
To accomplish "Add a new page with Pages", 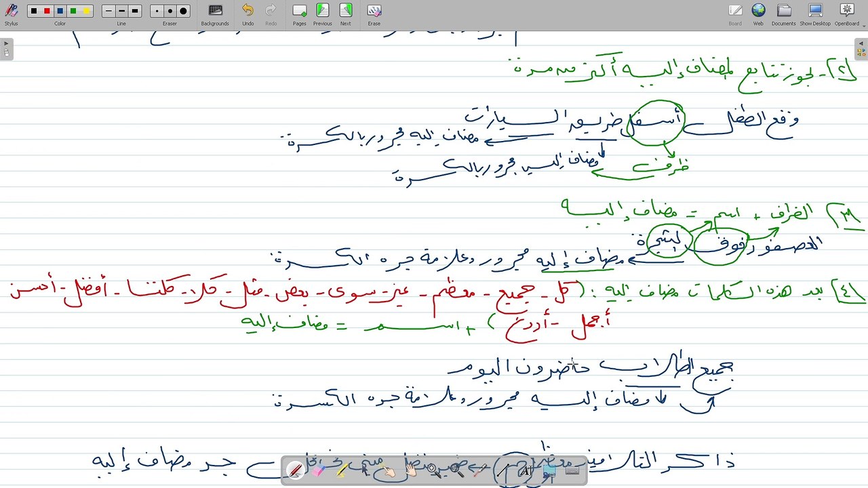I will [x=300, y=14].
